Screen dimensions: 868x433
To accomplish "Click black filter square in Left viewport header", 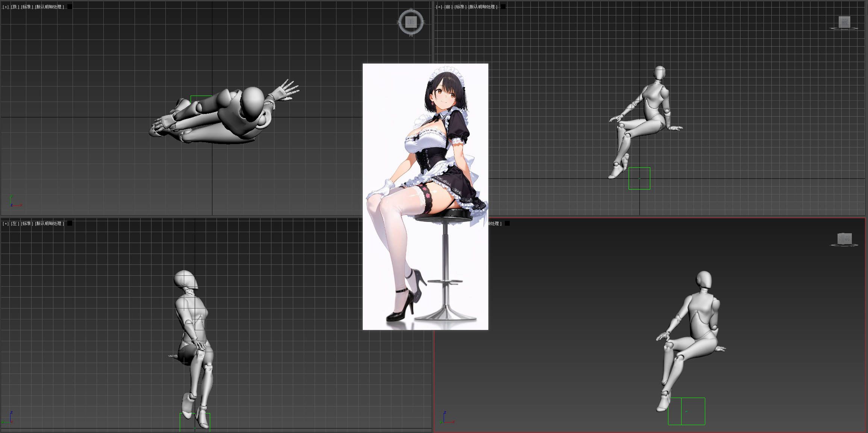I will point(70,223).
